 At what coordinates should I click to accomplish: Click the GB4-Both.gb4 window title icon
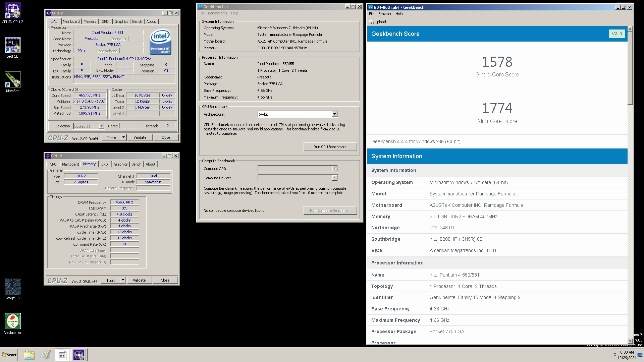coord(371,7)
